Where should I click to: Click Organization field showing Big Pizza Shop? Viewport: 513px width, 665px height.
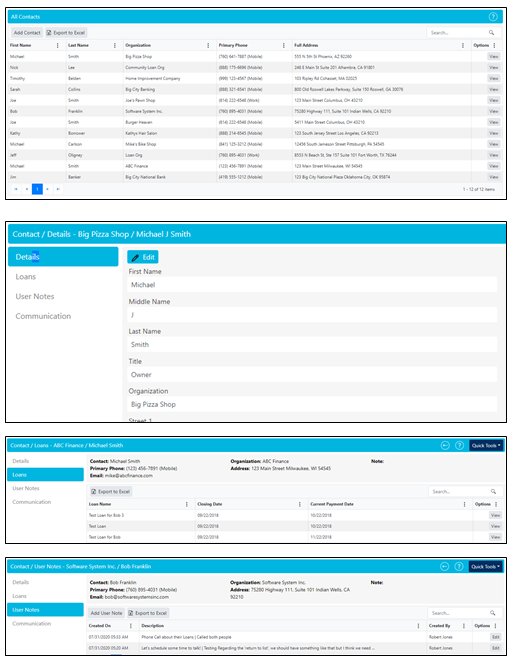(x=312, y=404)
